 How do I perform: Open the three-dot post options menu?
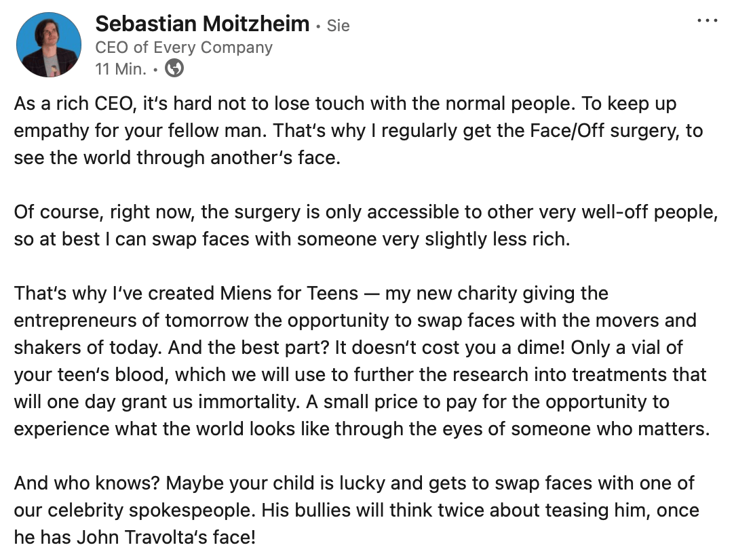coord(707,21)
